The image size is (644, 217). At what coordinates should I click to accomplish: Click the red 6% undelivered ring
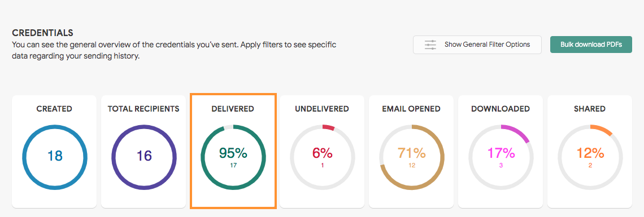coord(322,157)
